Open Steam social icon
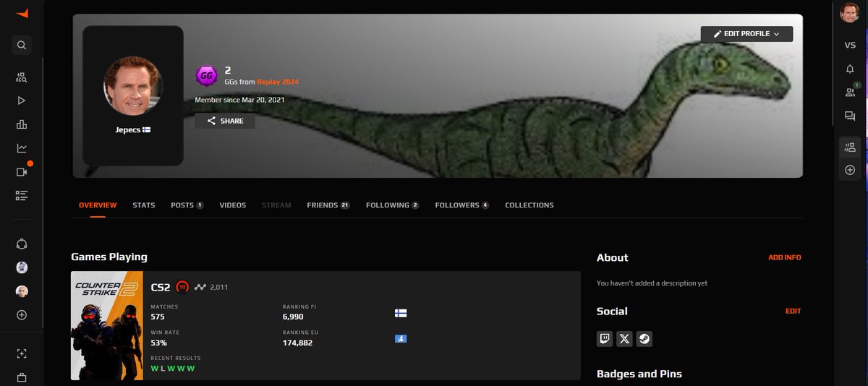868x386 pixels. [x=644, y=338]
